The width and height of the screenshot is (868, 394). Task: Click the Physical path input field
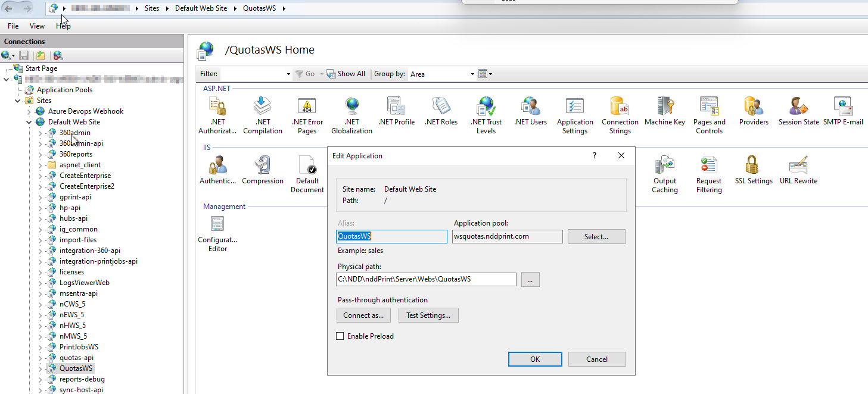click(425, 279)
